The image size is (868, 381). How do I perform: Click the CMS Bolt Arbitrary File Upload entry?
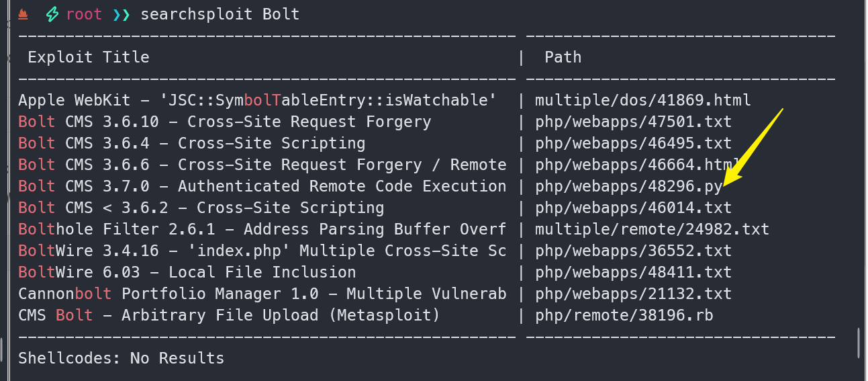point(229,315)
